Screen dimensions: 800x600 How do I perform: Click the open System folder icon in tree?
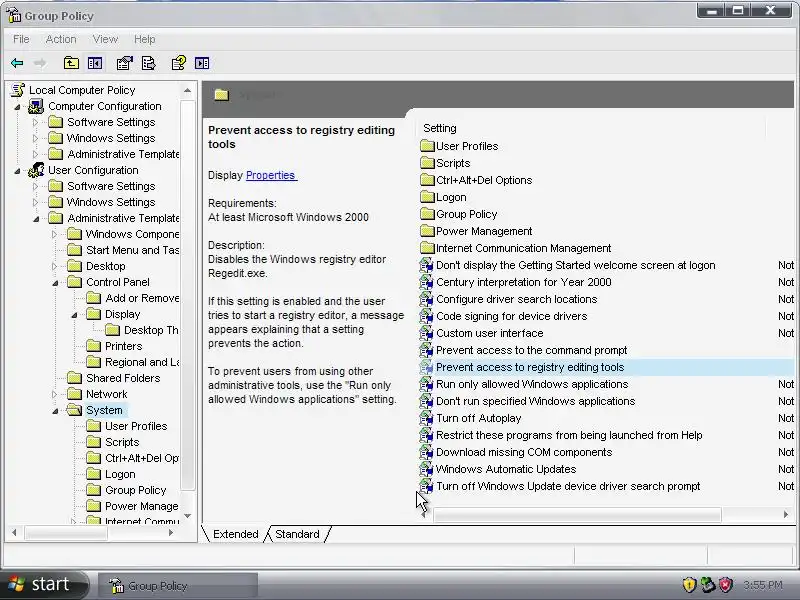click(74, 410)
